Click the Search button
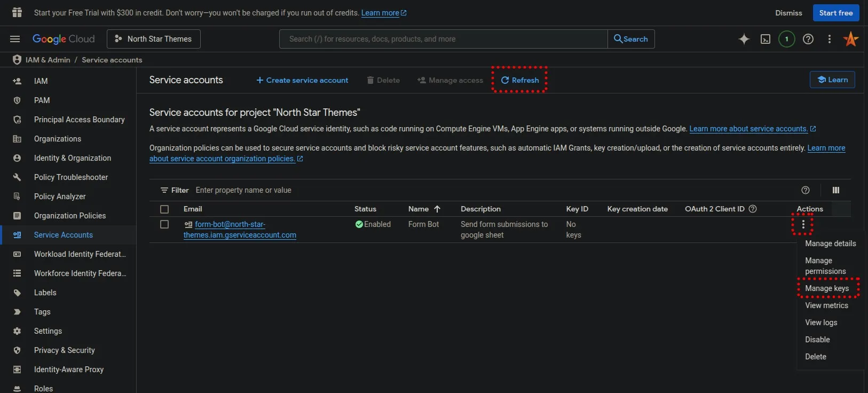This screenshot has height=393, width=868. (631, 39)
